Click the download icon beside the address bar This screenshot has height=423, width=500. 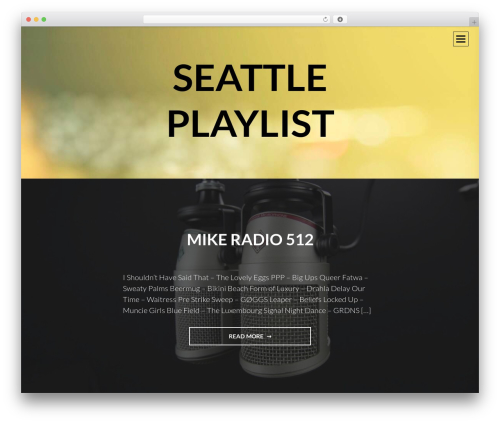[x=340, y=20]
